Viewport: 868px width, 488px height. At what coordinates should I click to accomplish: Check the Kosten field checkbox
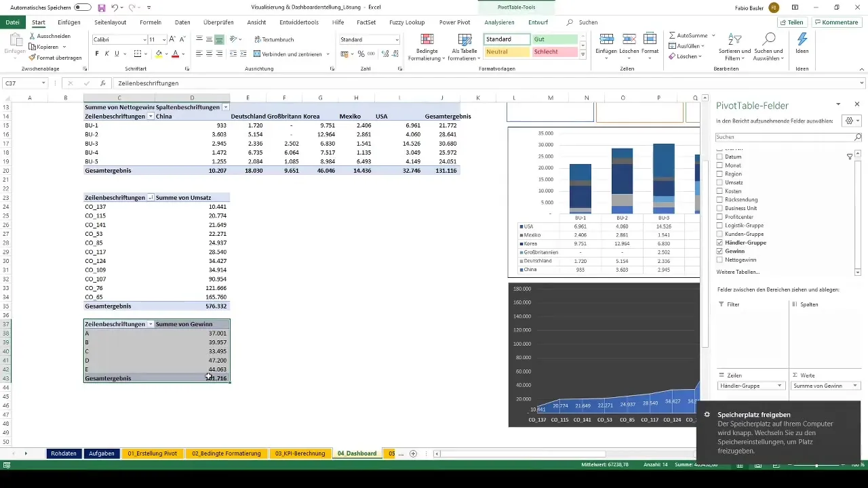(720, 191)
